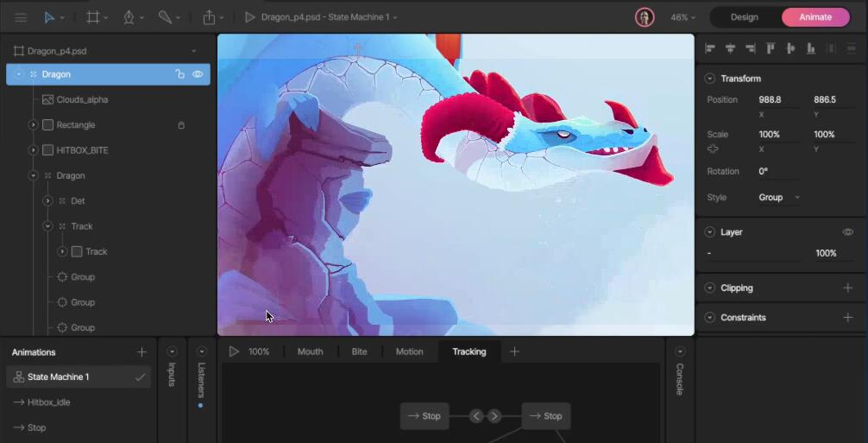
Task: Click the user avatar in the top bar
Action: (645, 17)
